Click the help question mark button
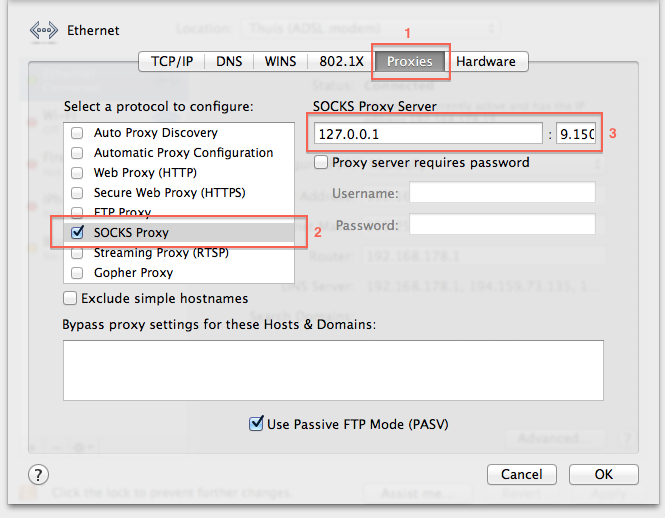 click(39, 475)
